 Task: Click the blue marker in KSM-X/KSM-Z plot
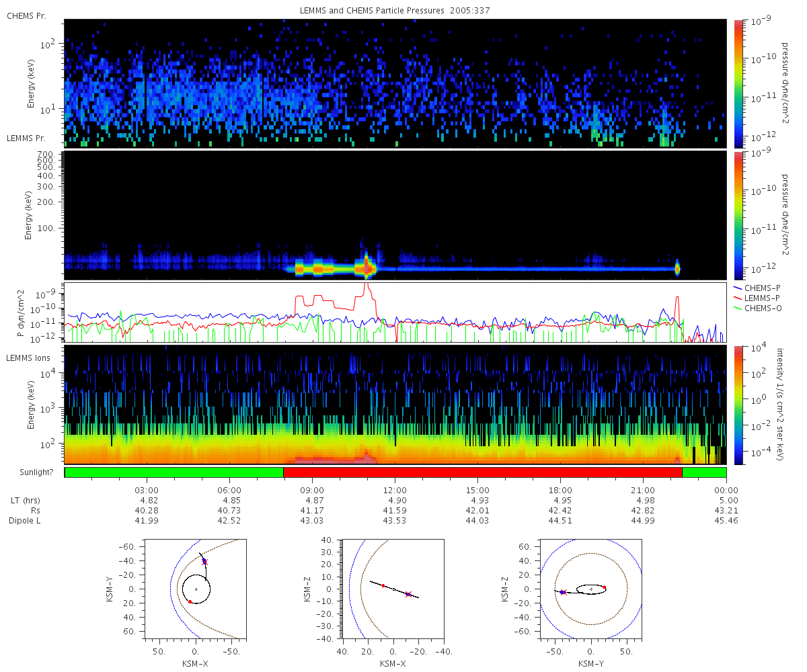coord(408,594)
